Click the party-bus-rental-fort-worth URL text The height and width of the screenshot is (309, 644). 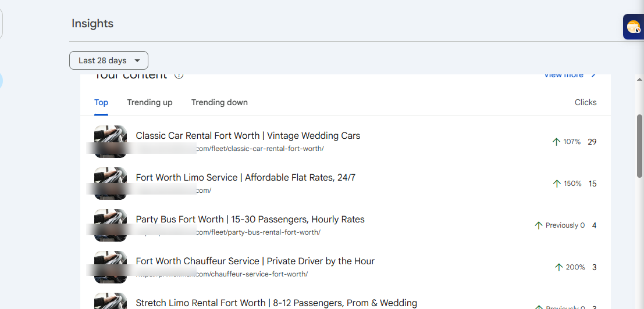(258, 232)
